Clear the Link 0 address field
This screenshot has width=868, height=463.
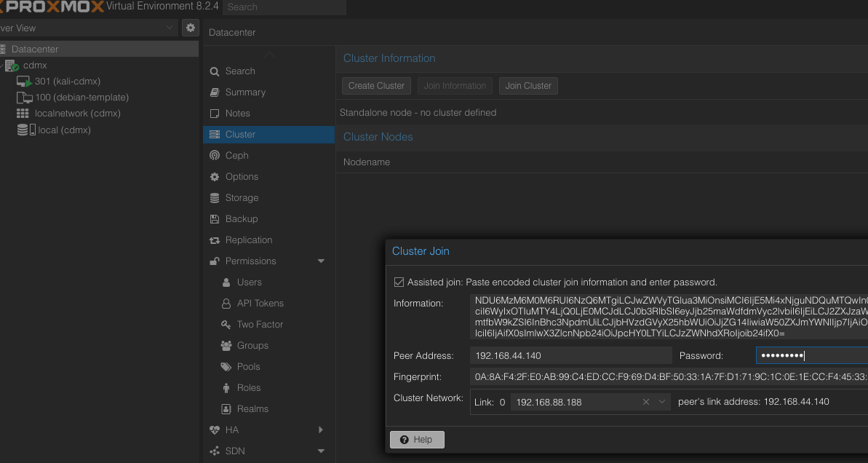click(x=645, y=402)
